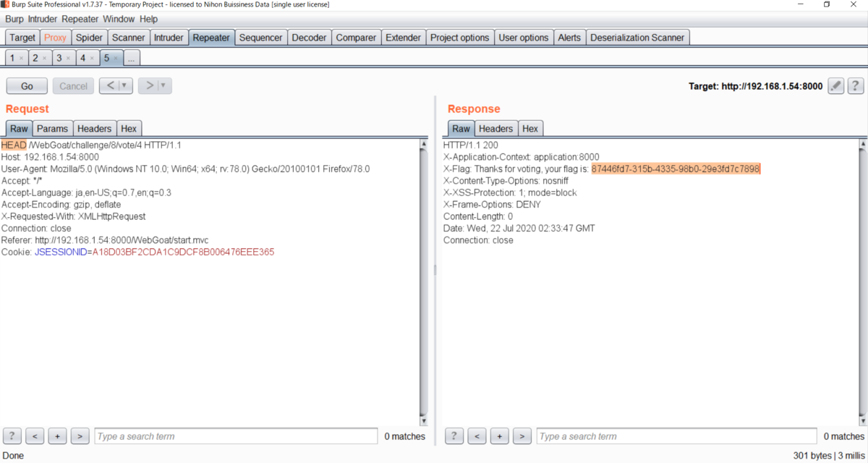868x463 pixels.
Task: Go to previous match in response search
Action: pyautogui.click(x=477, y=436)
